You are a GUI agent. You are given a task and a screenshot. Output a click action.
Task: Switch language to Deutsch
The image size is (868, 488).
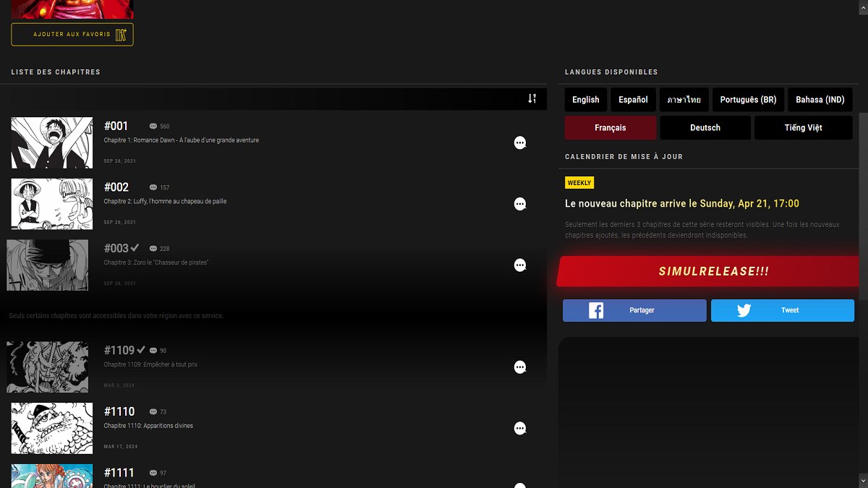[705, 128]
